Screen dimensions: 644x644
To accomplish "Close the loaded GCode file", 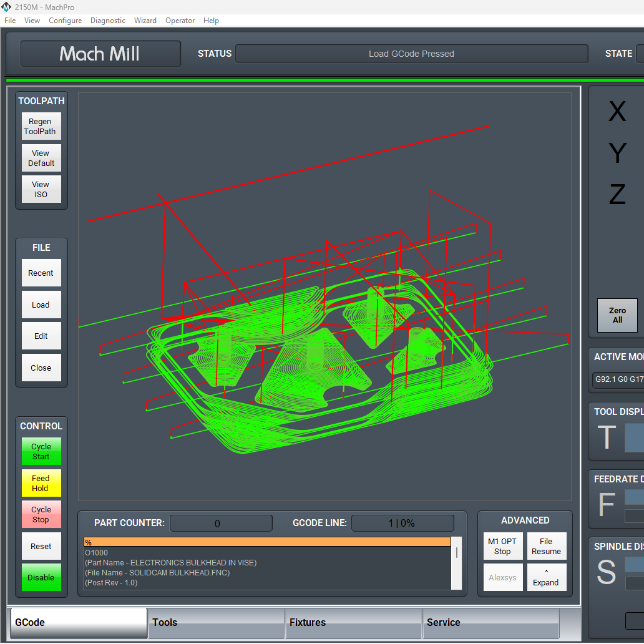I will 41,368.
